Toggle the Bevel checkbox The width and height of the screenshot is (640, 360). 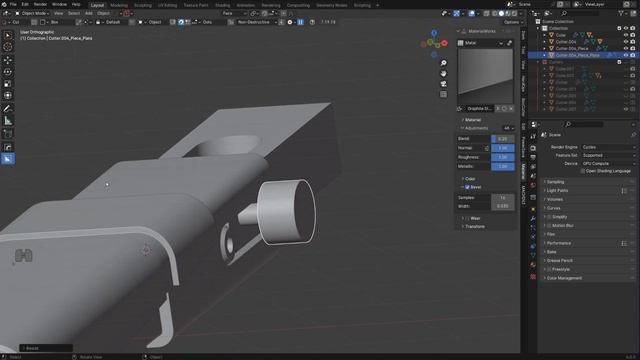click(x=468, y=187)
